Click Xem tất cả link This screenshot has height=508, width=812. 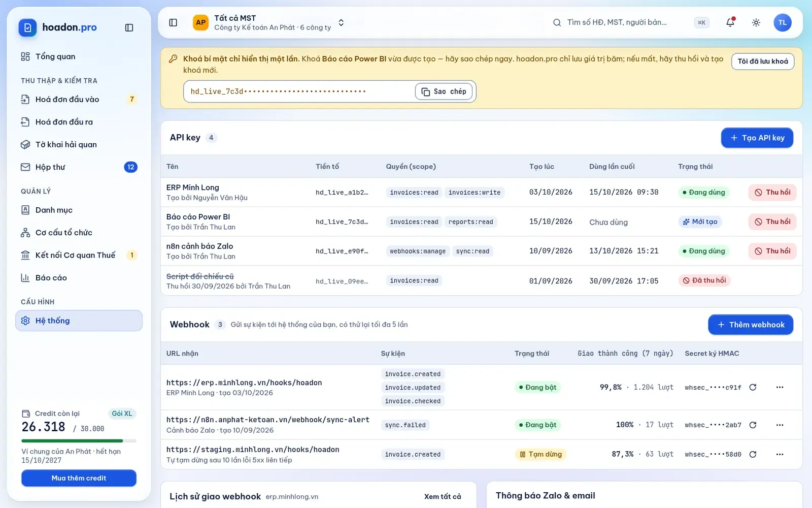[x=443, y=496]
